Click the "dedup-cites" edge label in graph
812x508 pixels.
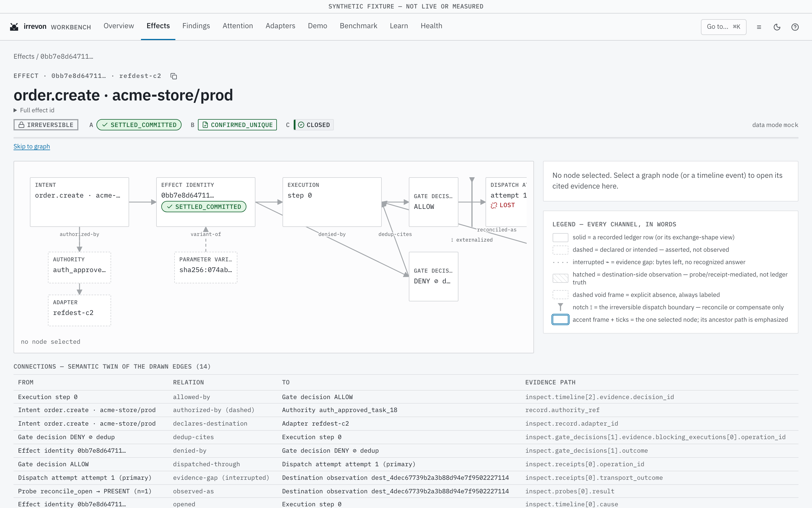click(x=395, y=234)
